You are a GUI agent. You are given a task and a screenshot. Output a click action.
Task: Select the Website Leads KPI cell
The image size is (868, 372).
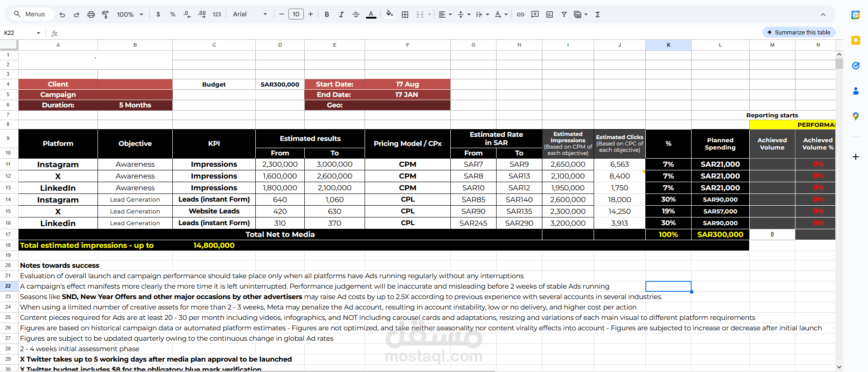pos(214,211)
